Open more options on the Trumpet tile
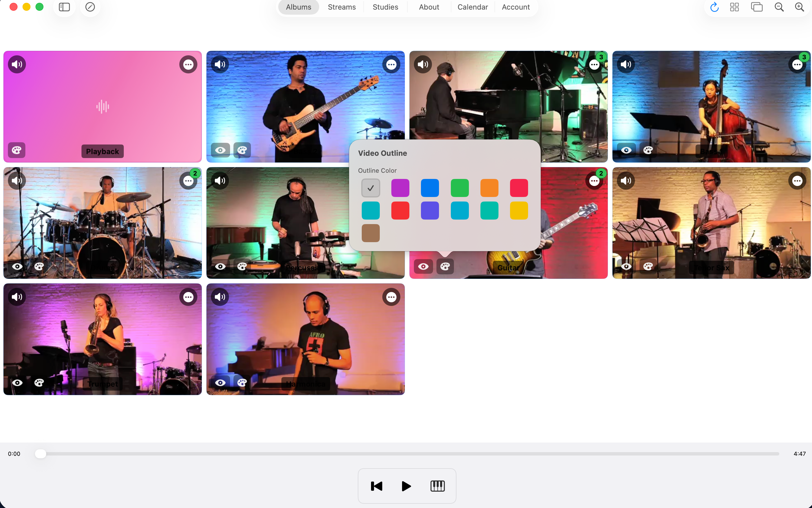This screenshot has height=508, width=812. click(x=188, y=297)
